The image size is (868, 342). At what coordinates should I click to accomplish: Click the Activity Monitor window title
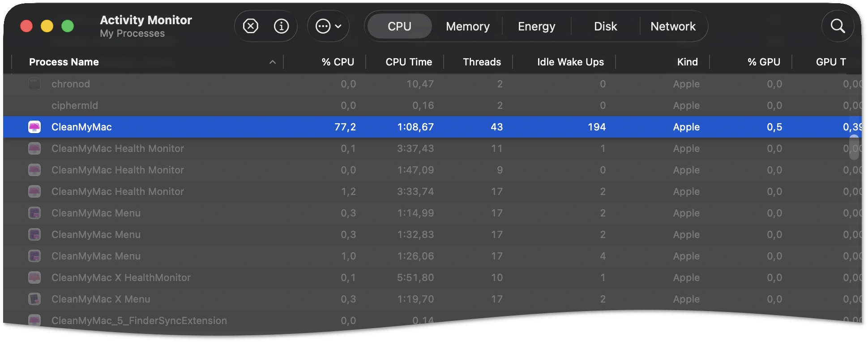point(146,20)
